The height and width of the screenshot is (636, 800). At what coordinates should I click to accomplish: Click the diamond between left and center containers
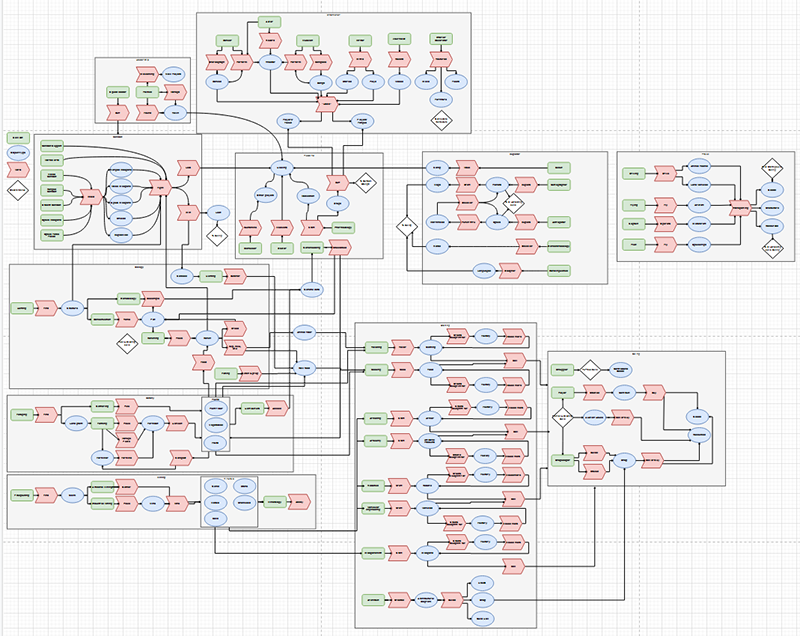(216, 235)
